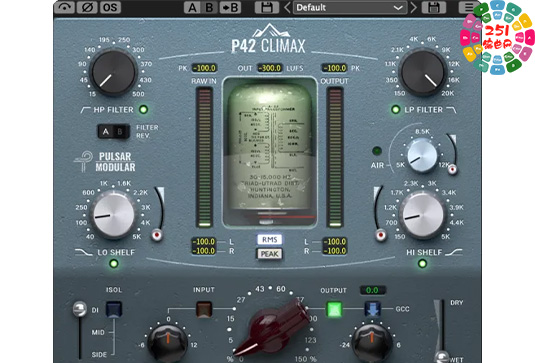Click the LO SHELF frequency knob
The image size is (535, 363).
pos(113,215)
